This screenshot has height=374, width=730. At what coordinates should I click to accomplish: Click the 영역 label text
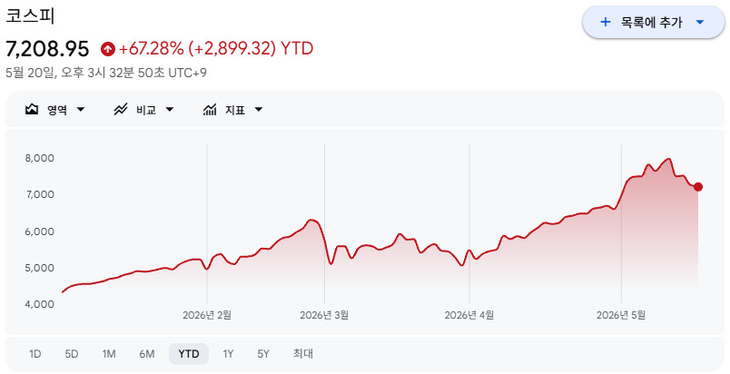57,110
